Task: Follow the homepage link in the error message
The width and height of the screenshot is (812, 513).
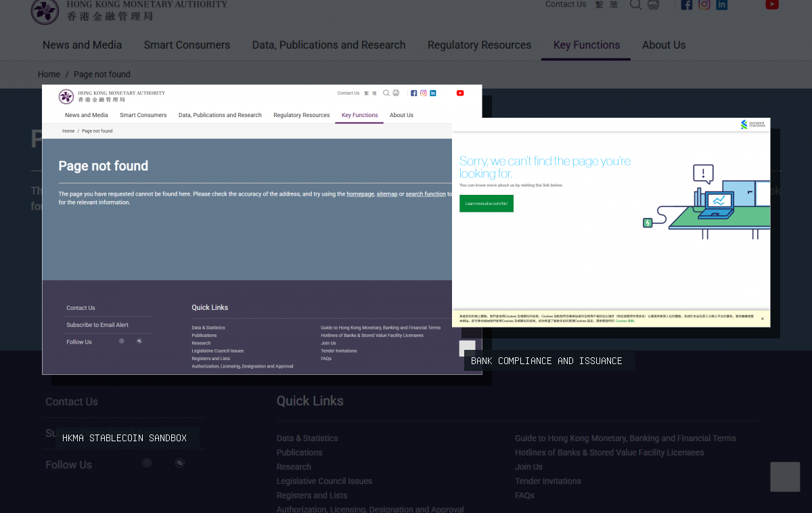Action: pyautogui.click(x=360, y=194)
